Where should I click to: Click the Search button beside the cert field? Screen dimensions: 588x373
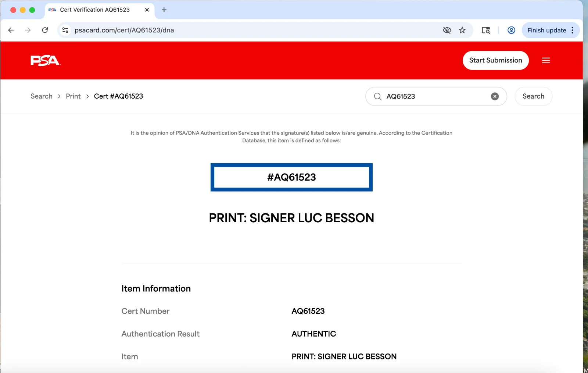tap(533, 96)
